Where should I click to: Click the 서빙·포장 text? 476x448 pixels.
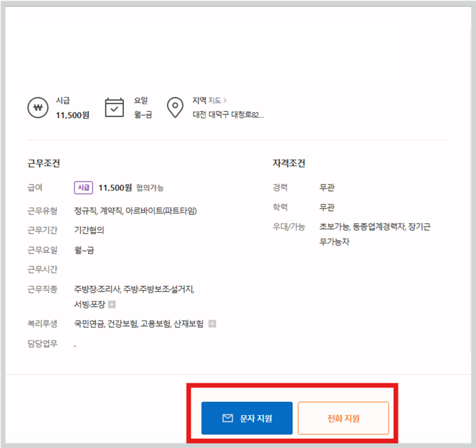pyautogui.click(x=90, y=304)
